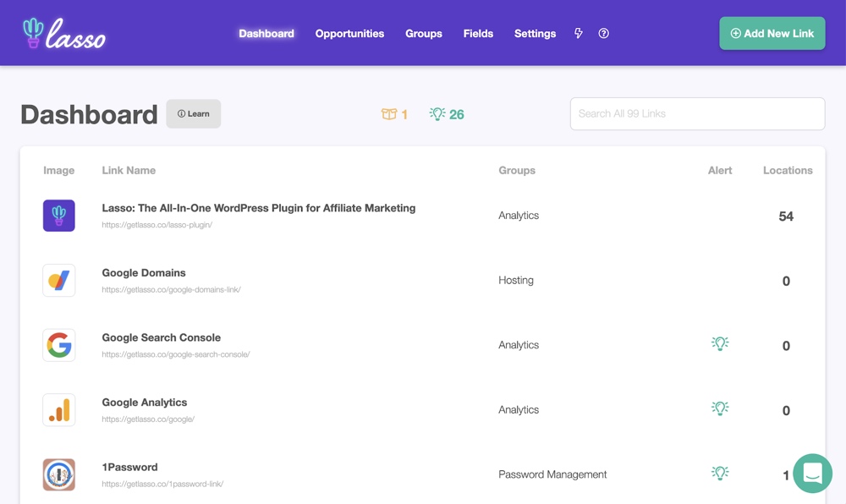Click the Analytics group for Google Search Console
The height and width of the screenshot is (504, 846).
[519, 345]
